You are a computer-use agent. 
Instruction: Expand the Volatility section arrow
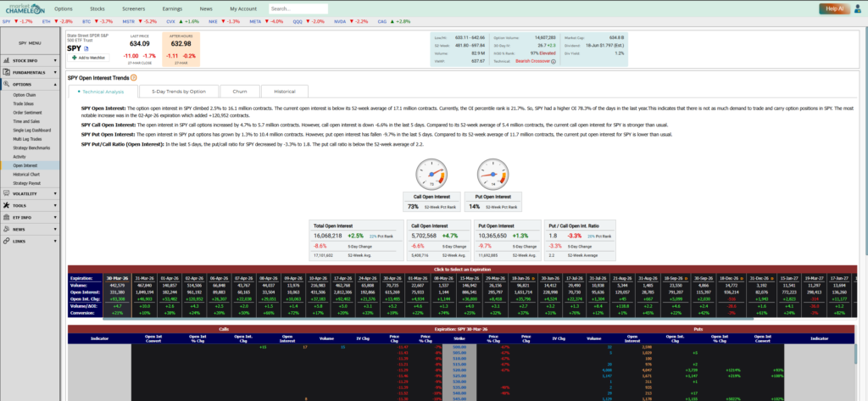(x=55, y=194)
